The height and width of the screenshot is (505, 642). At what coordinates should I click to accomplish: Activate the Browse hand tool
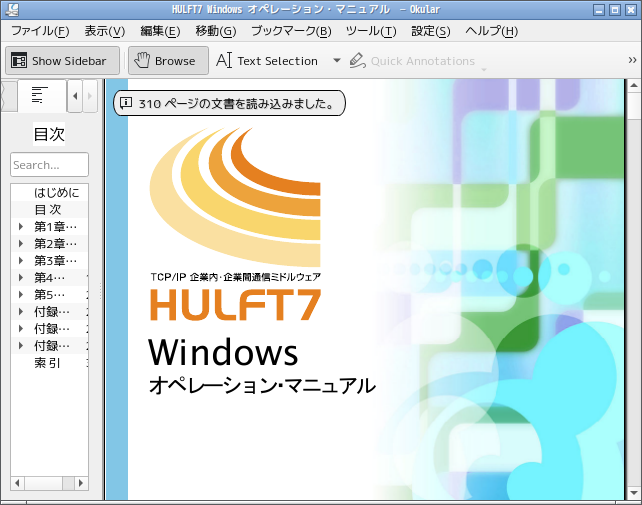[x=168, y=61]
